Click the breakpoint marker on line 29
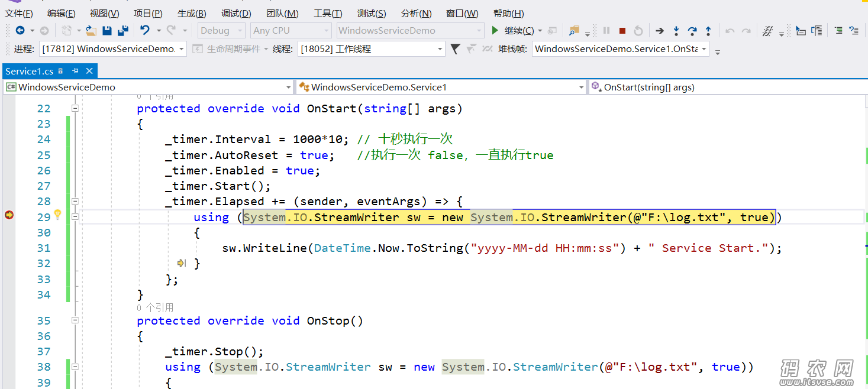 click(9, 216)
